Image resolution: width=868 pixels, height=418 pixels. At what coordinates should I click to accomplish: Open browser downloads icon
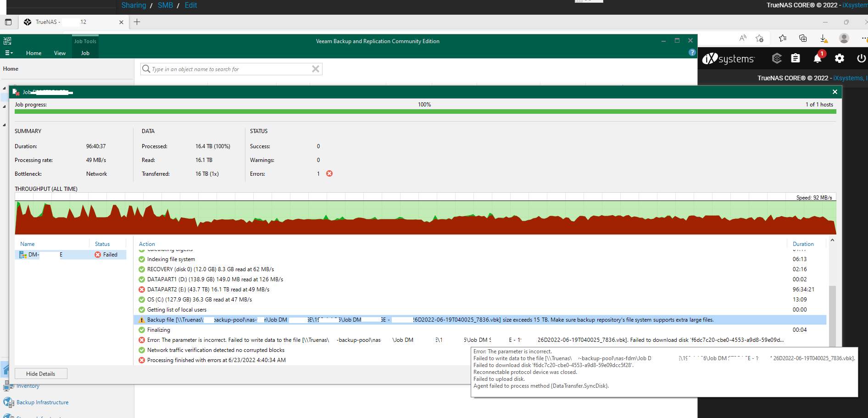(x=823, y=39)
